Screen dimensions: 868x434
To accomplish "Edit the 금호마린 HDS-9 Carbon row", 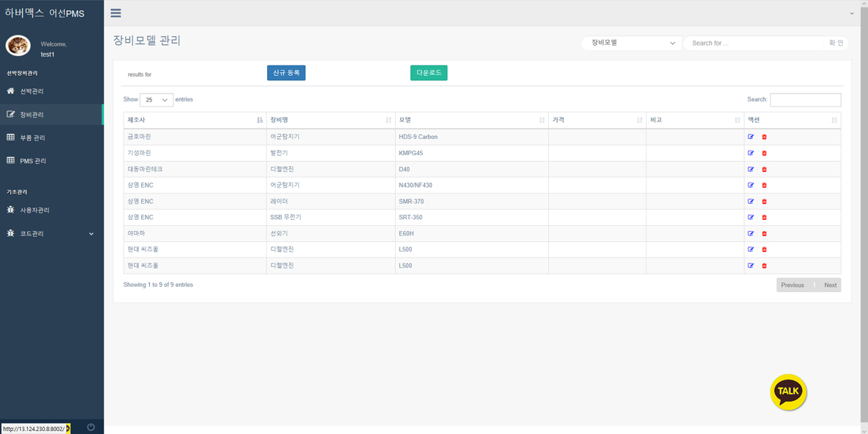I will click(751, 137).
